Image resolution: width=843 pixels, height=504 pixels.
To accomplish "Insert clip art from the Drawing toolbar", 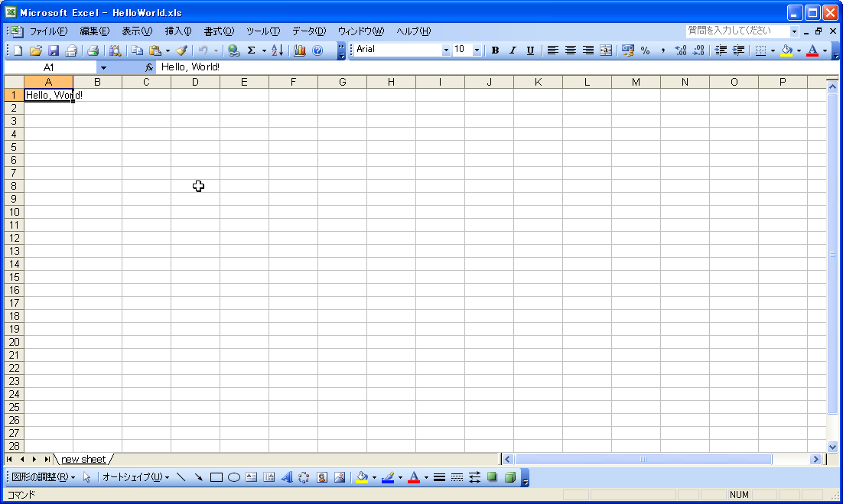I will (321, 477).
